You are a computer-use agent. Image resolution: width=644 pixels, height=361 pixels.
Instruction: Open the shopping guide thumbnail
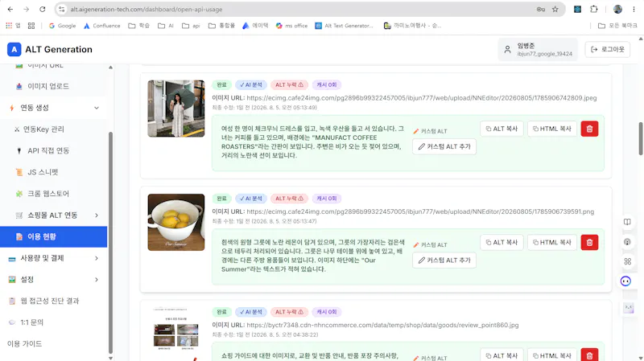pos(176,334)
